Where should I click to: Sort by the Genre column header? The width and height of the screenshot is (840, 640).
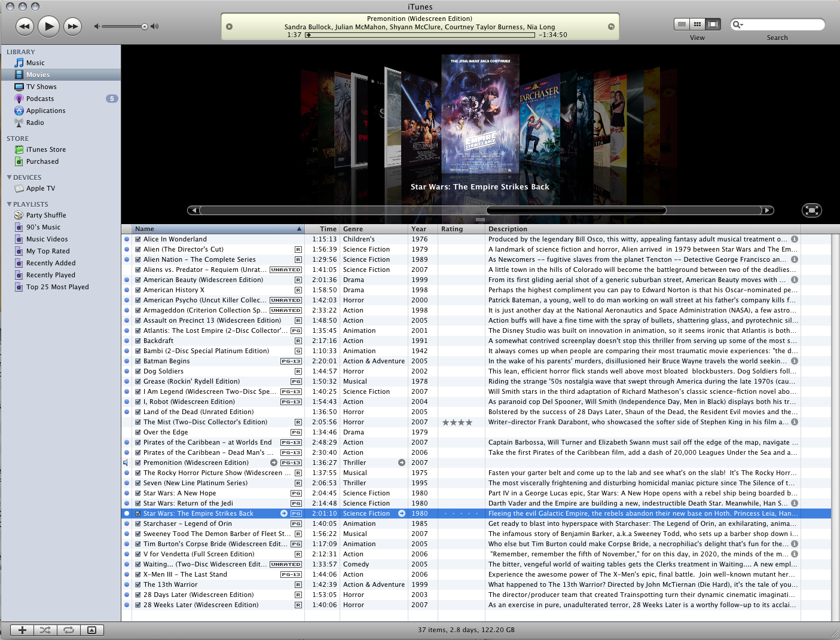[x=374, y=229]
